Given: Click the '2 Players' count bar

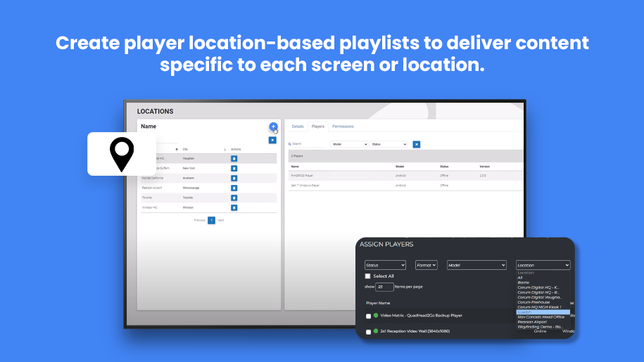Looking at the screenshot, I should [406, 156].
